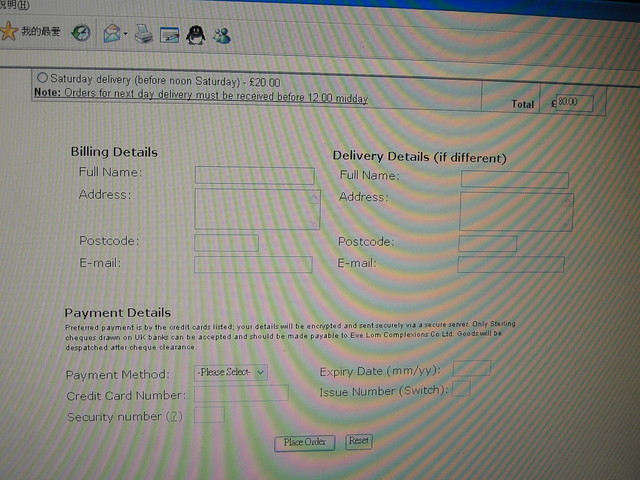
Task: Click the History clock icon
Action: tap(81, 33)
